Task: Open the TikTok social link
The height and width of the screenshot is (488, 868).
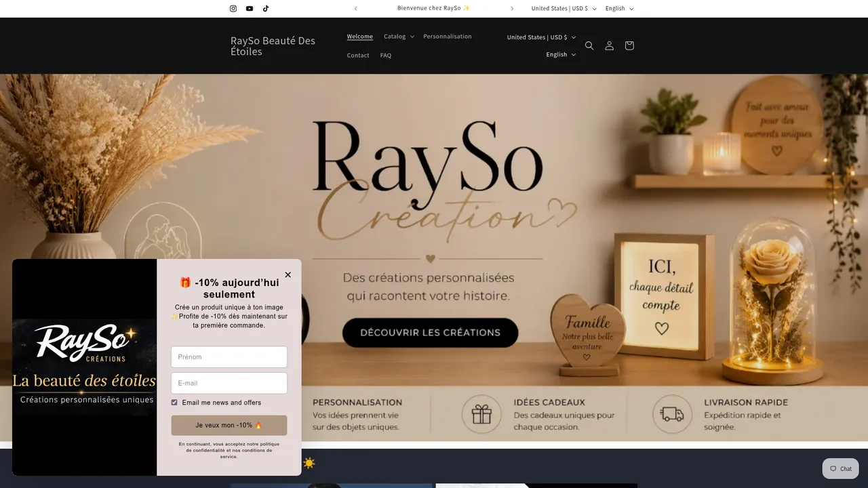Action: (266, 9)
